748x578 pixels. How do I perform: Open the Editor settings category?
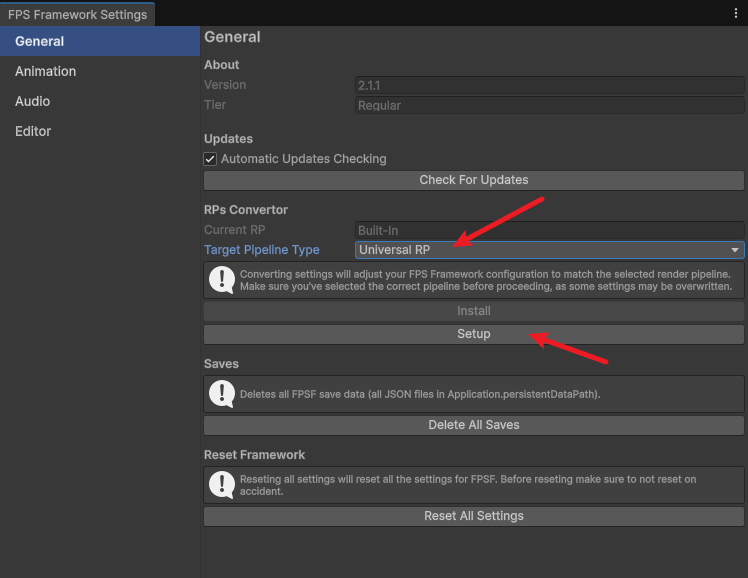[x=100, y=131]
